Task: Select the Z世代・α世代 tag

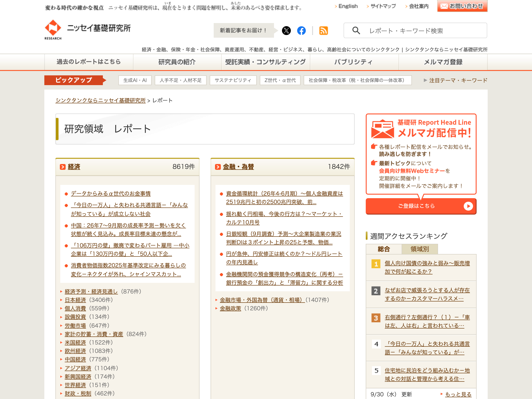Action: (280, 80)
